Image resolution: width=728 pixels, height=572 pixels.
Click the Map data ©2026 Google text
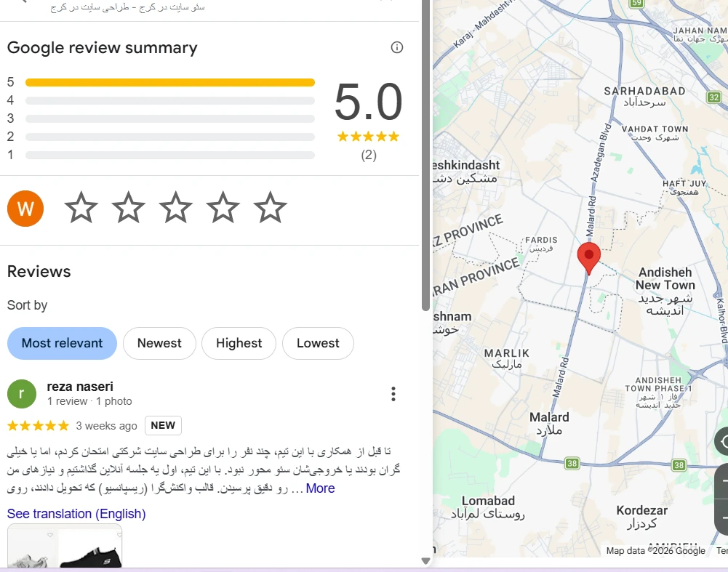pos(655,551)
